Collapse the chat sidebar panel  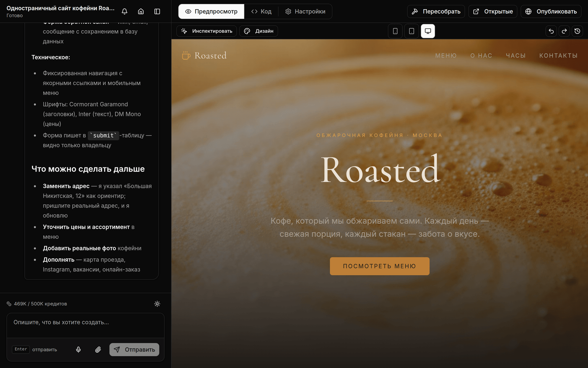pyautogui.click(x=157, y=11)
